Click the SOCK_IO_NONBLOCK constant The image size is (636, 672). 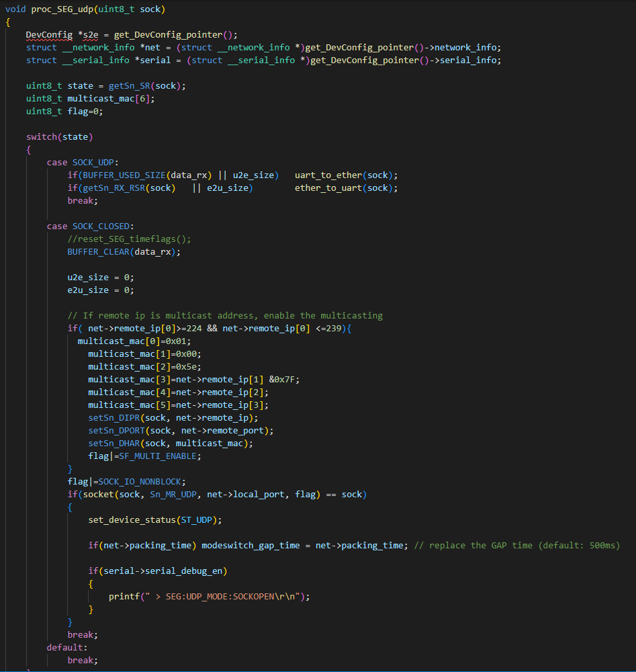coord(140,482)
